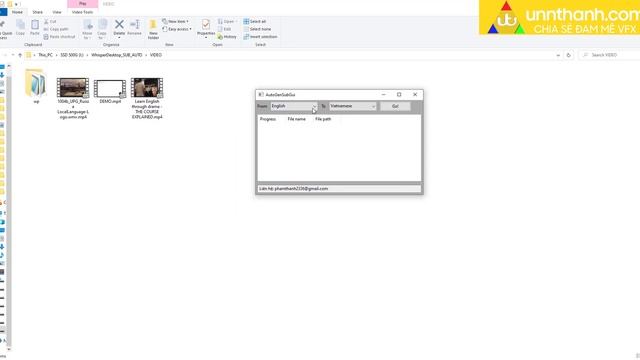Screen dimensions: 640x360
Task: Open the To language dropdown showing Vietnamese
Action: 353,106
